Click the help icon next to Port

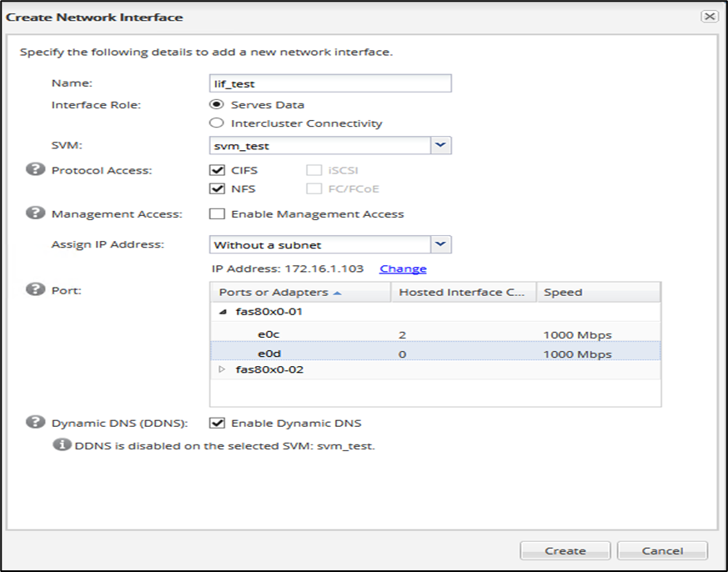tap(35, 289)
